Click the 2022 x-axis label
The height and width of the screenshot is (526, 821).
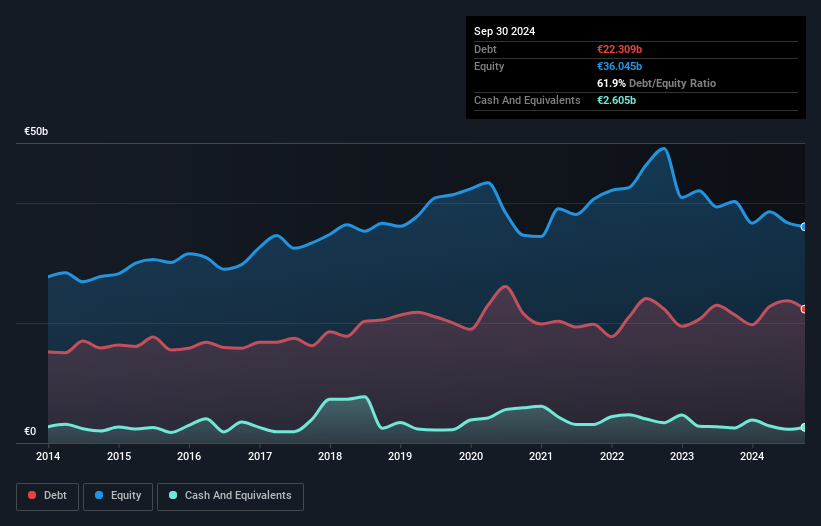pos(612,456)
